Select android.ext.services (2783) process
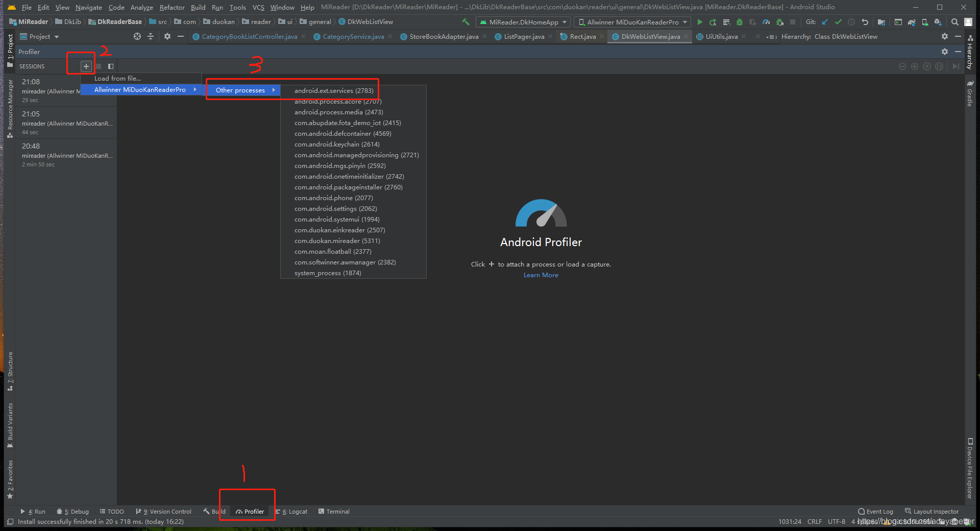 353,91
